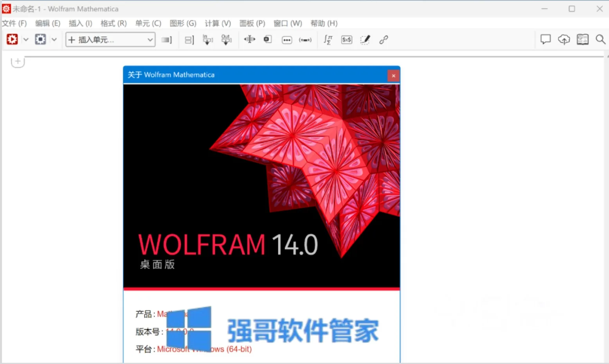Select the pencil drawing tools icon

365,40
